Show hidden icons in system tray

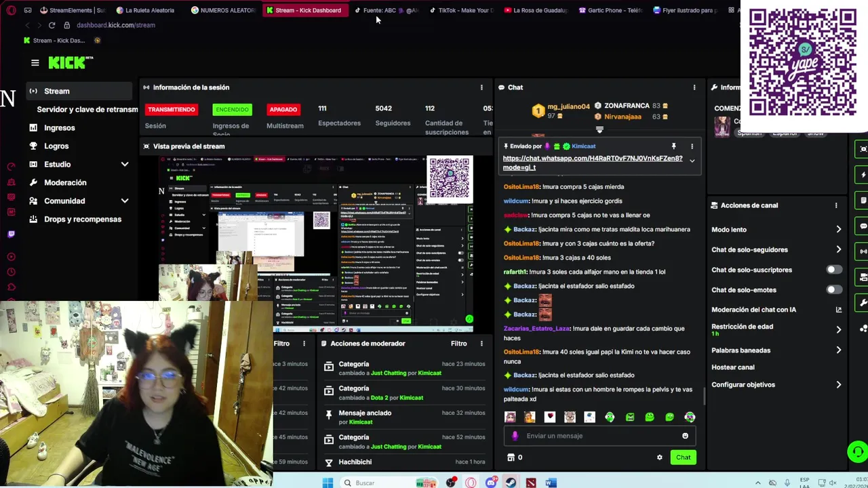point(757,483)
